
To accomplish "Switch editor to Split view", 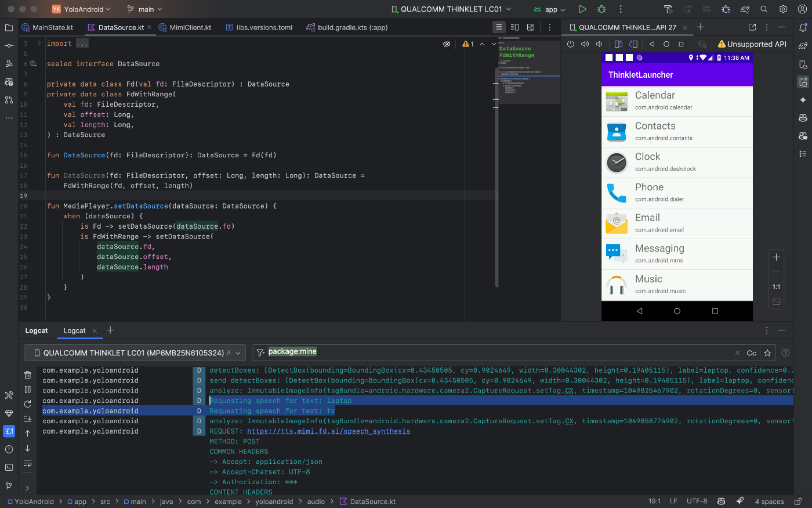I will 514,27.
